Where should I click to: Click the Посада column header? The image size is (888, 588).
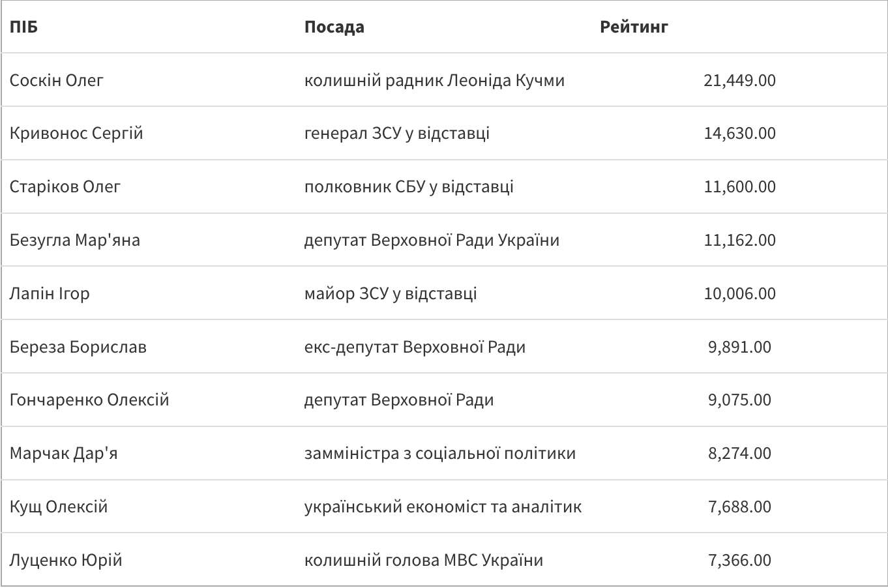point(334,27)
